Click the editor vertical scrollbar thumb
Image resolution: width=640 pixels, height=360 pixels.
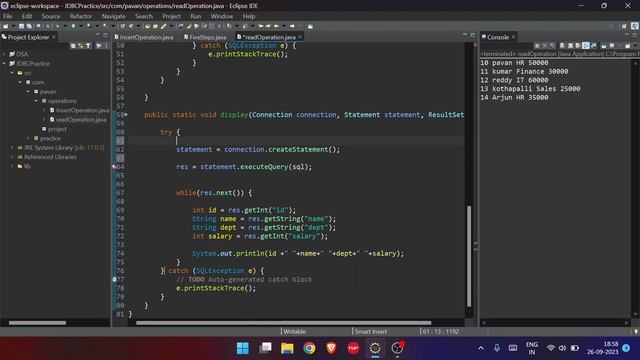tap(469, 256)
